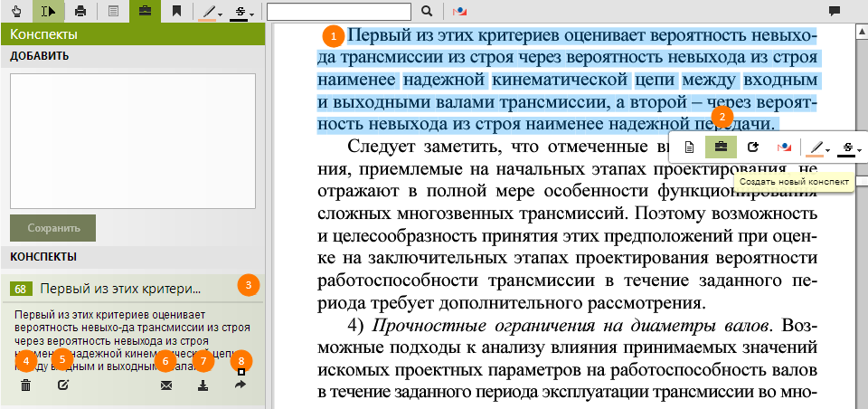Open the bookmarks flag in top toolbar
Screen dimensions: 868x409
tap(177, 11)
